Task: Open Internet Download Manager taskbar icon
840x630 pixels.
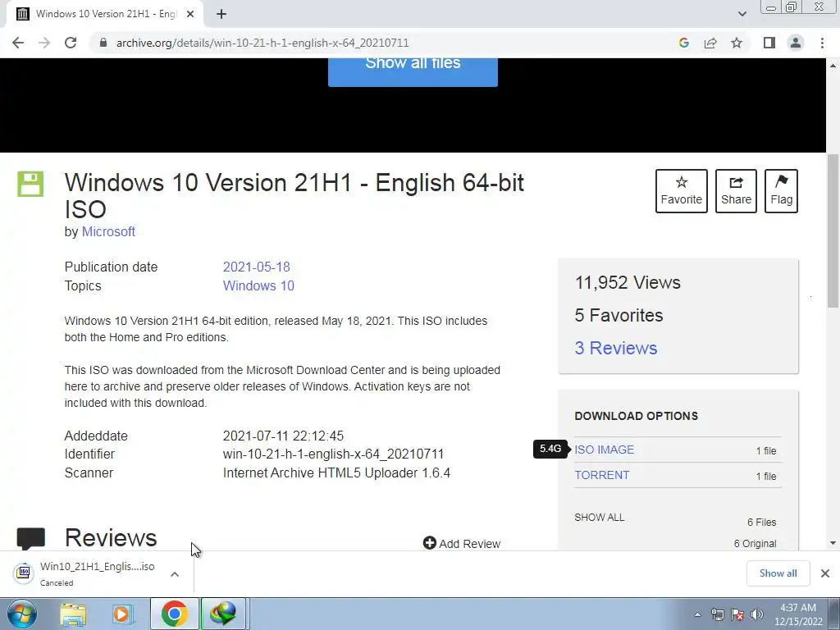Action: pyautogui.click(x=223, y=614)
